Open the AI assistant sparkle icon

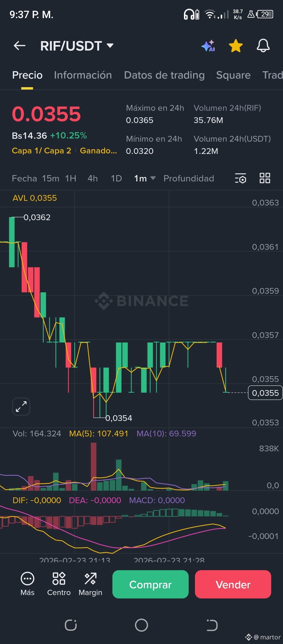click(209, 46)
